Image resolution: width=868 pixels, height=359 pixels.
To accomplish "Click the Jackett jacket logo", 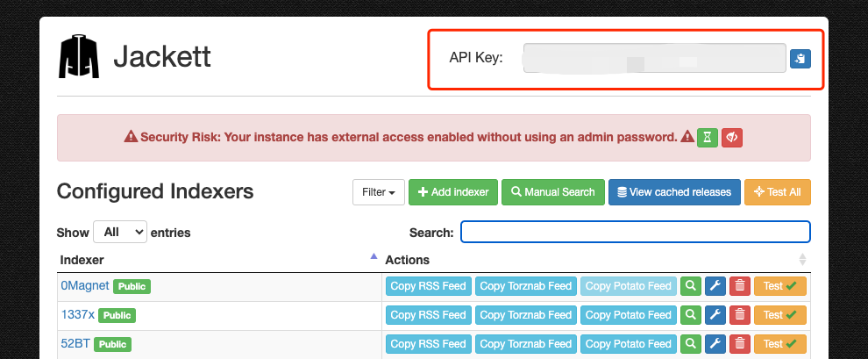I will (79, 58).
